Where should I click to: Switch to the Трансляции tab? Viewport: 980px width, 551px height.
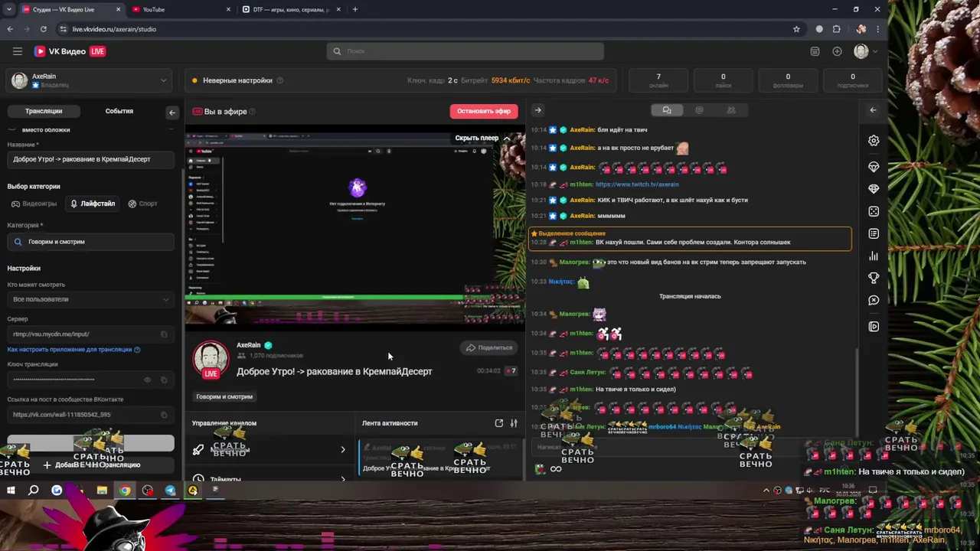pos(44,111)
